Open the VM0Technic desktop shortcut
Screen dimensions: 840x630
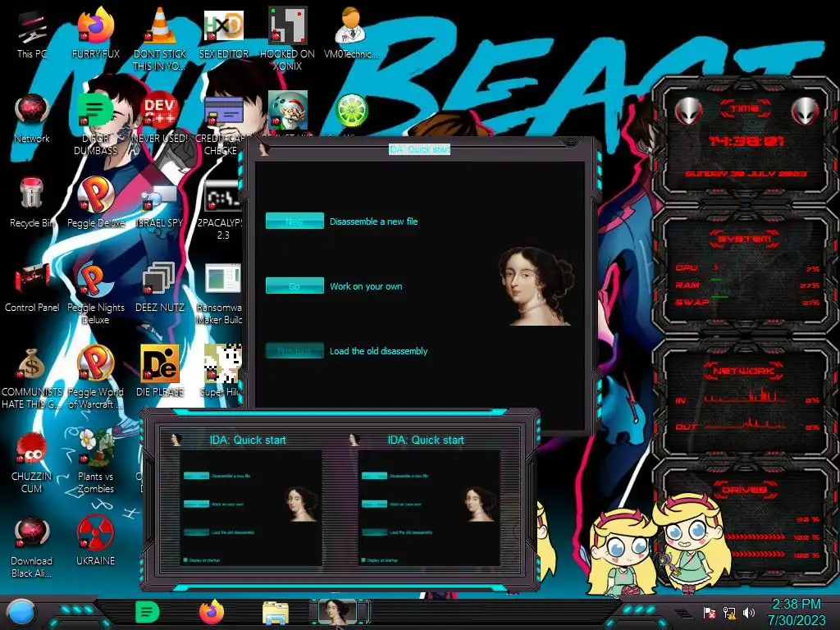click(x=351, y=34)
